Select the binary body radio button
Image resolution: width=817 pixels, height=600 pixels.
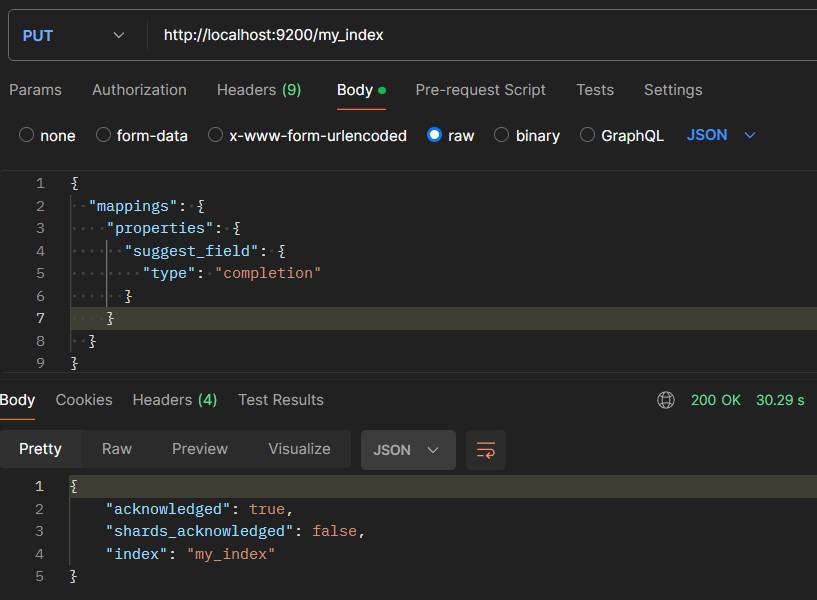click(x=502, y=135)
